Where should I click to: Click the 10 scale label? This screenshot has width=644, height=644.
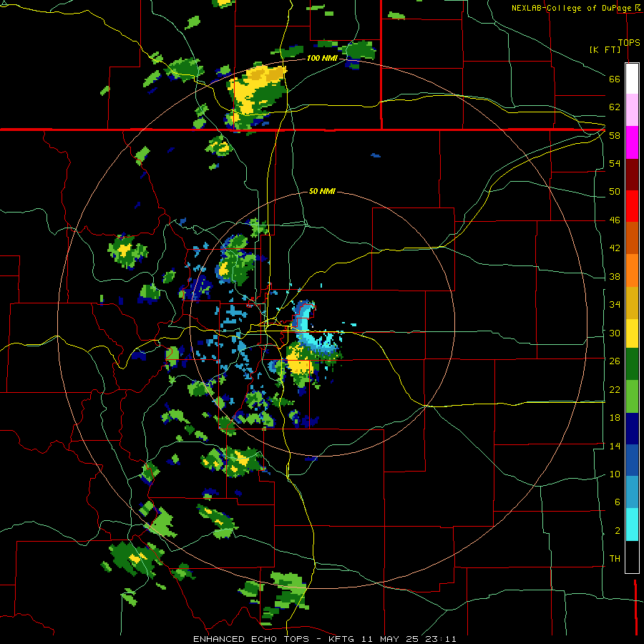(x=615, y=474)
